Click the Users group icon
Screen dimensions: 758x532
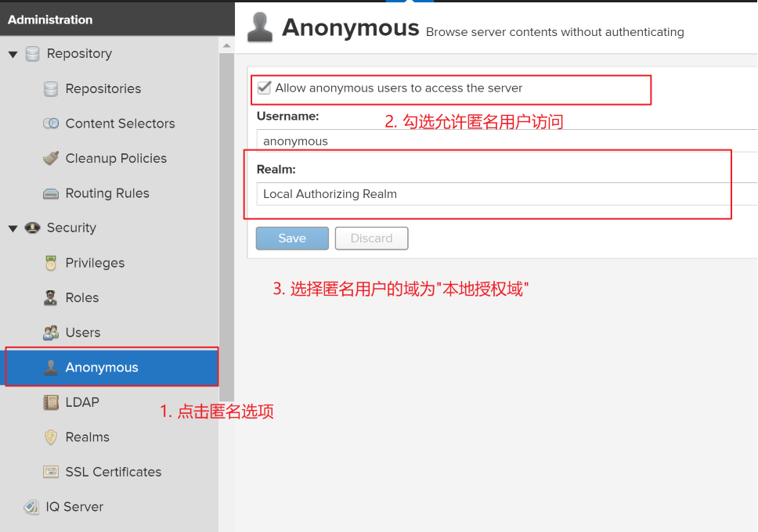51,332
